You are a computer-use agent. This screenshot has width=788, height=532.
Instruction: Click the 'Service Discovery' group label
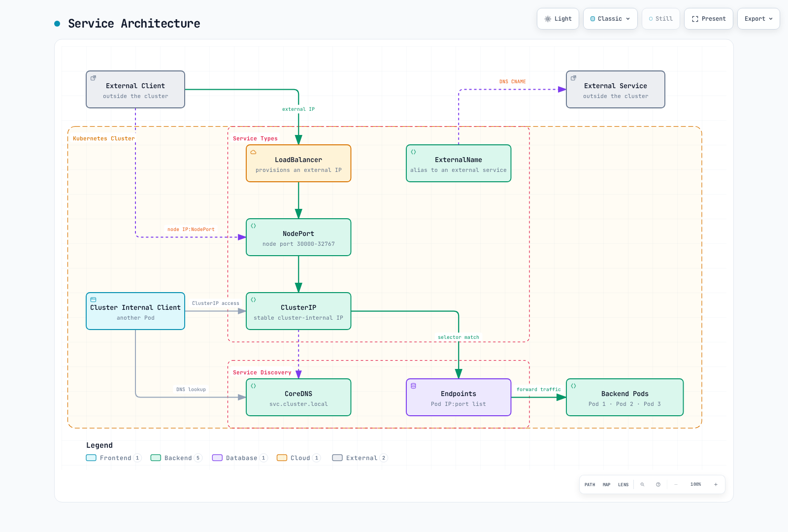262,373
